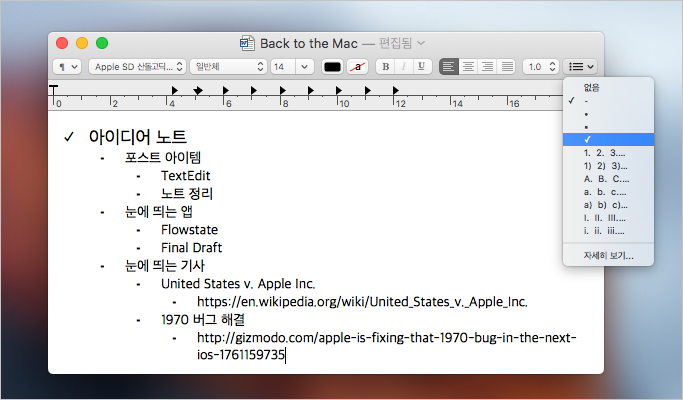This screenshot has width=683, height=400.
Task: Open the paragraph styles dropdown
Action: point(67,67)
